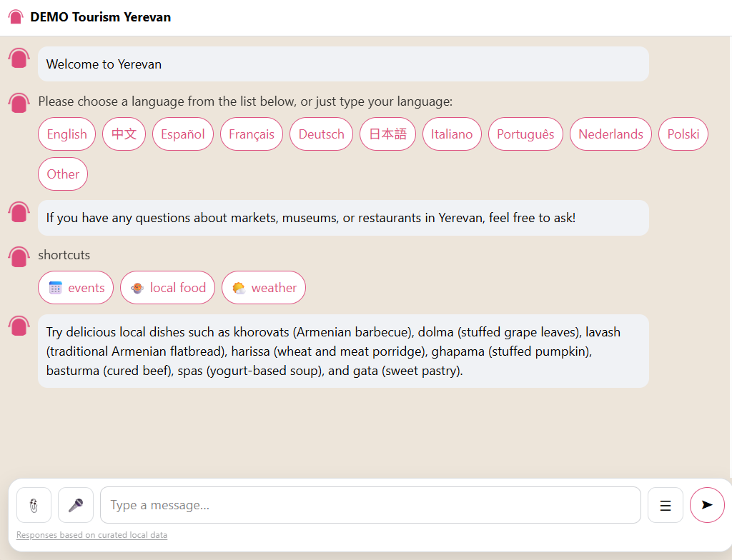This screenshot has height=560, width=732.
Task: Select English as the language
Action: coord(66,134)
